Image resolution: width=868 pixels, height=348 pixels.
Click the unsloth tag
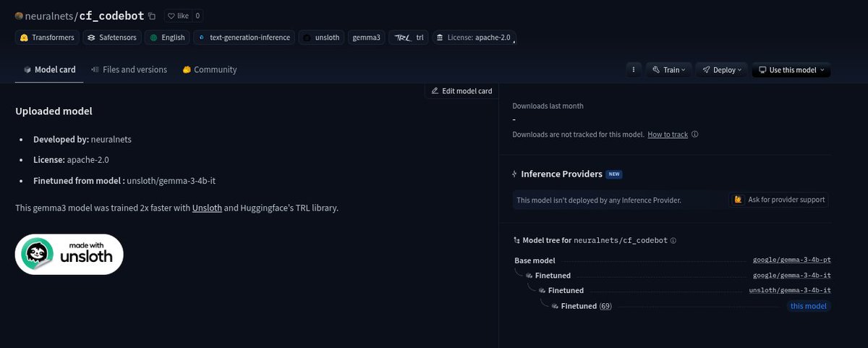pos(321,38)
